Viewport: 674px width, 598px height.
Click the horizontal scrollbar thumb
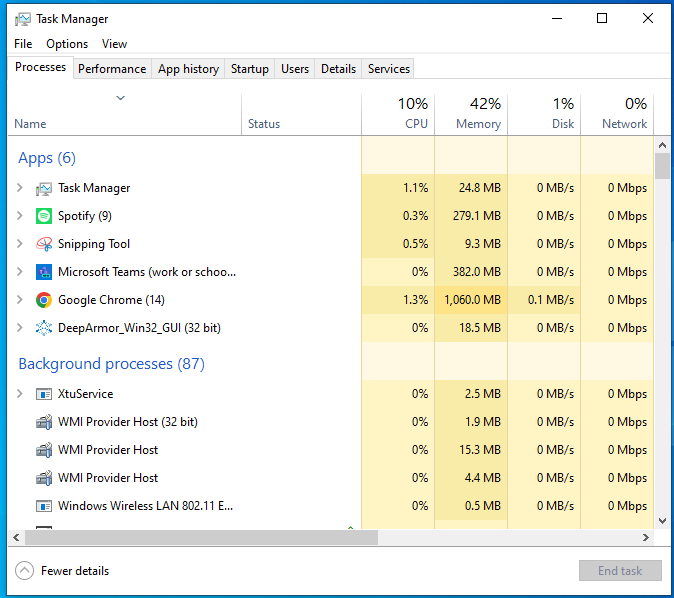pyautogui.click(x=201, y=537)
